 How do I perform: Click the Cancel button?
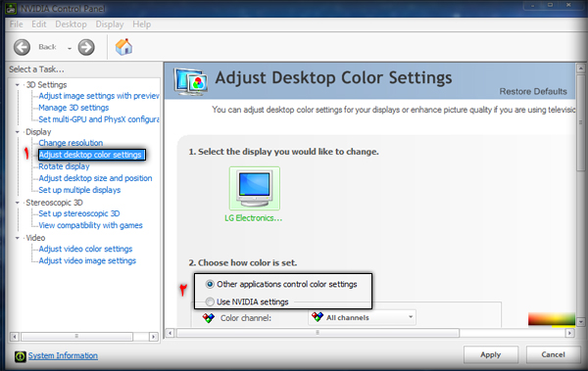coord(553,354)
